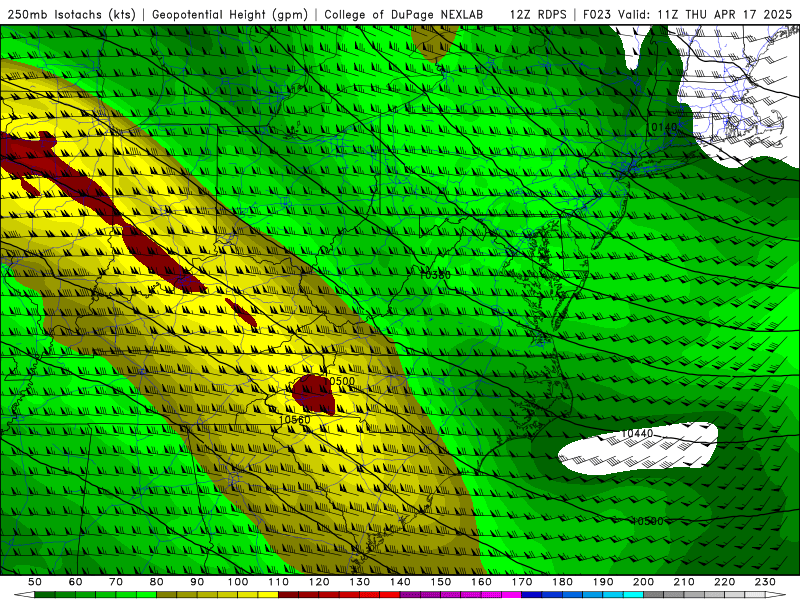Click the '250mb Isotachs (kts)' title text

pyautogui.click(x=71, y=14)
